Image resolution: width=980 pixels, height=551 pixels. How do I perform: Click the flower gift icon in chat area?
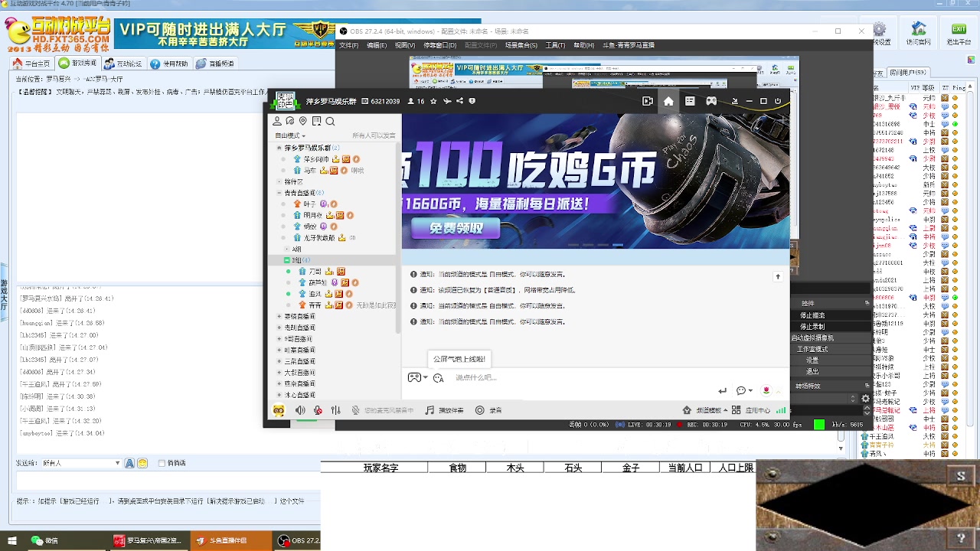[766, 390]
